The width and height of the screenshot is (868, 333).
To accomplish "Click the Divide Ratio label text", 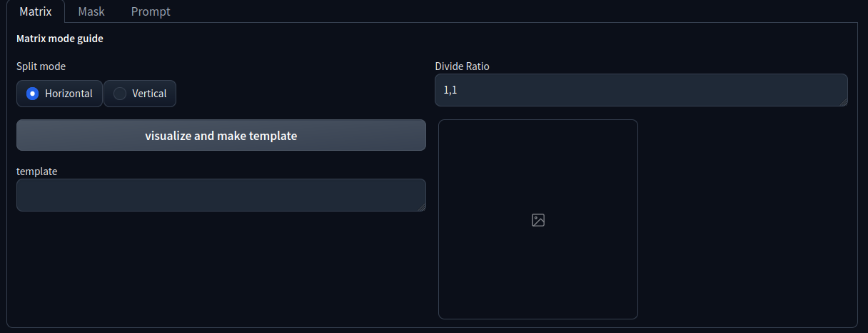I will 462,66.
